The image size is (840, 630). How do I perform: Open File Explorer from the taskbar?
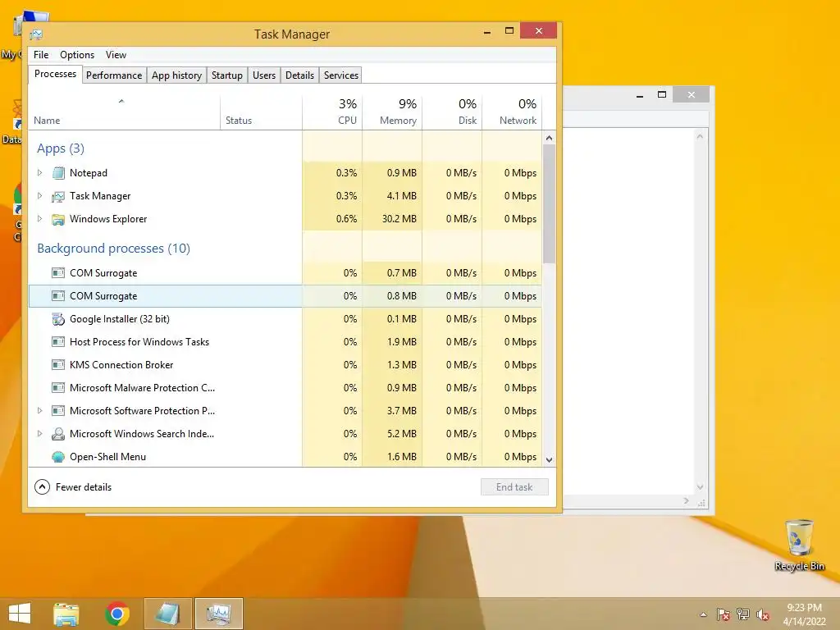pyautogui.click(x=66, y=614)
